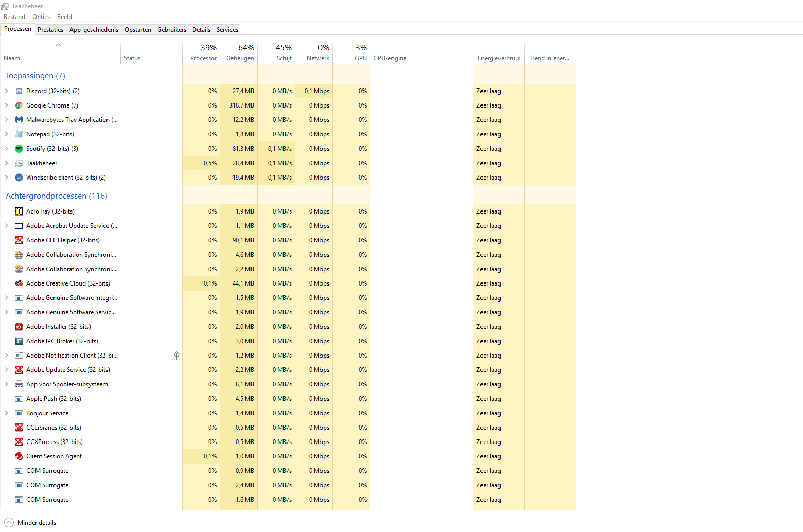The height and width of the screenshot is (532, 803).
Task: Select the Adobe Genuine Software Servic... row
Action: 288,312
